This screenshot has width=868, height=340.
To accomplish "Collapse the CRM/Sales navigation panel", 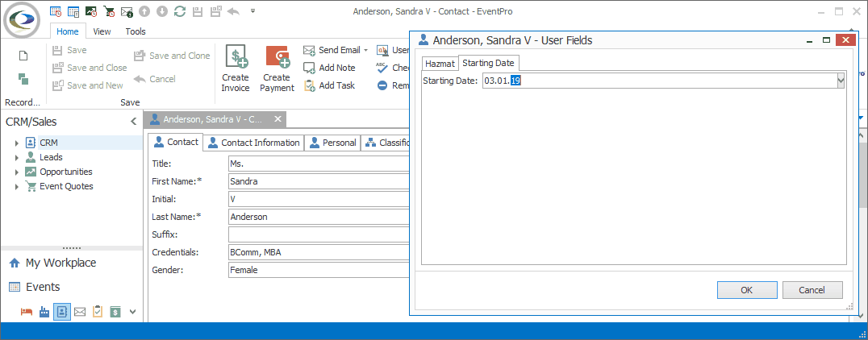I will pos(133,122).
